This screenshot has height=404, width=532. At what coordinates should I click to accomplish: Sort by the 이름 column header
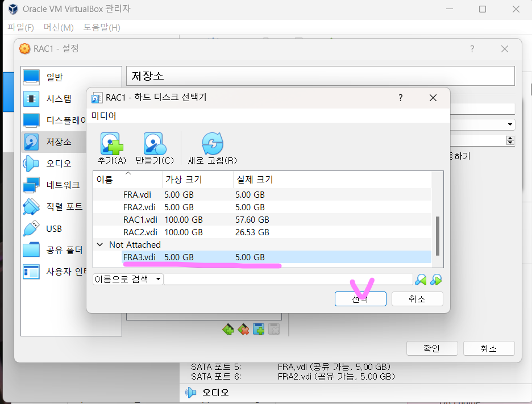click(x=127, y=180)
